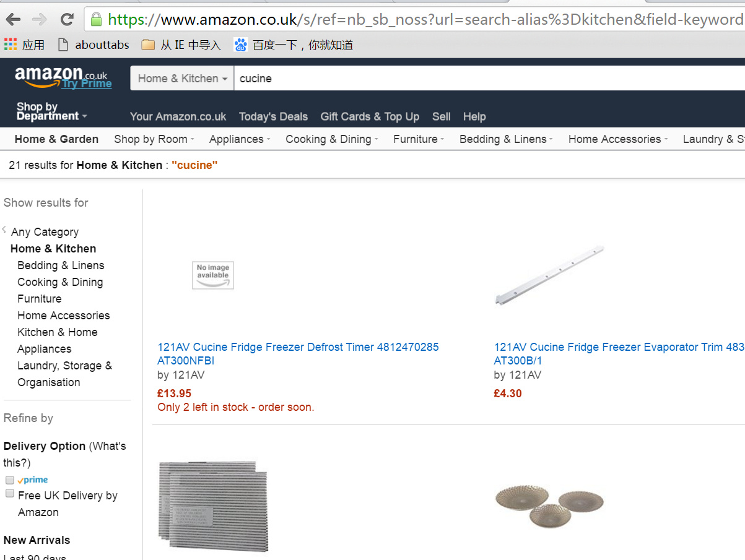
Task: Open the Baidu paw bookmark
Action: pyautogui.click(x=240, y=45)
